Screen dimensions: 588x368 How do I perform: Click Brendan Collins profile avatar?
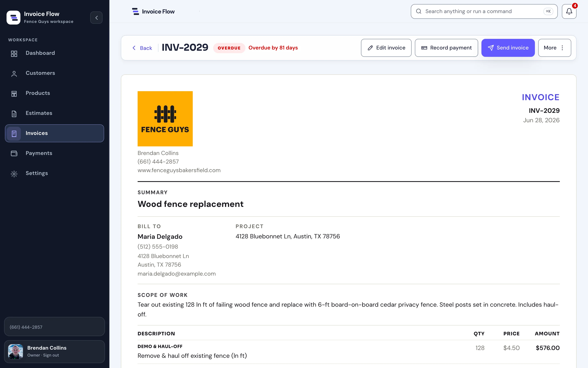[x=16, y=351]
